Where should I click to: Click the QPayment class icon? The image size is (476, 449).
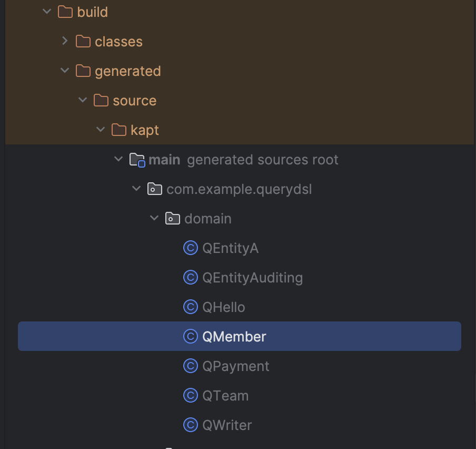[x=190, y=366]
